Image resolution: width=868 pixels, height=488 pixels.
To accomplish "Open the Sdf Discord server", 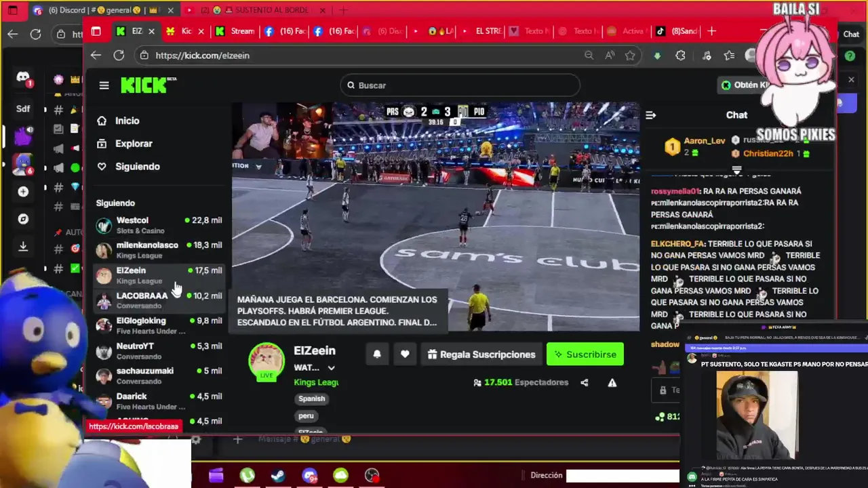I will click(x=23, y=108).
